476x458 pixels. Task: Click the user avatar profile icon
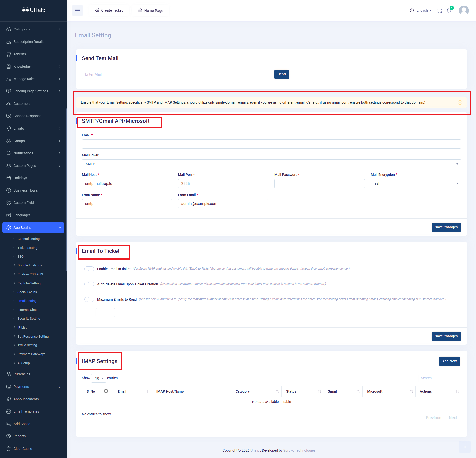tap(464, 11)
